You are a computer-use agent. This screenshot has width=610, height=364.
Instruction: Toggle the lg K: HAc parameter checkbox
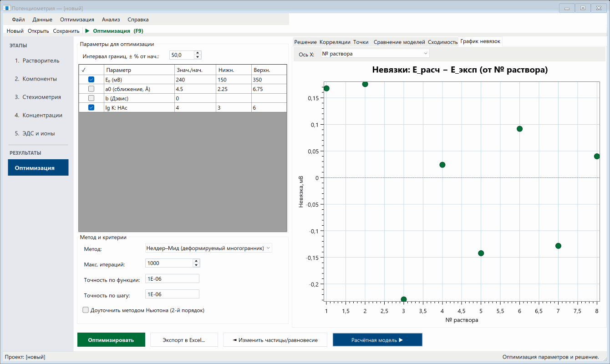click(91, 107)
